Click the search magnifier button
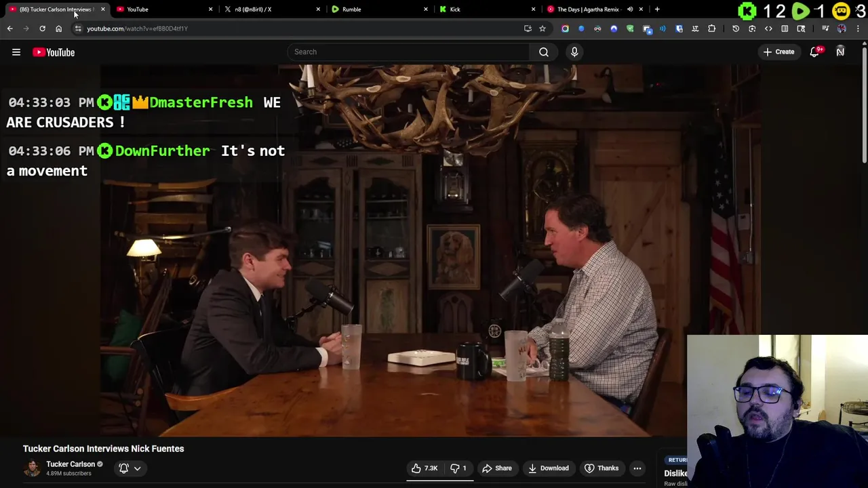The width and height of the screenshot is (868, 488). coord(544,52)
